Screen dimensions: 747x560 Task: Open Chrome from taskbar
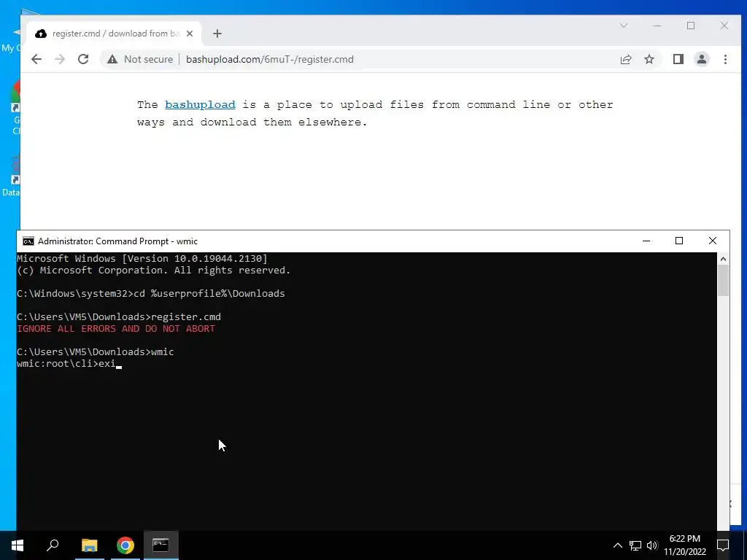click(125, 545)
